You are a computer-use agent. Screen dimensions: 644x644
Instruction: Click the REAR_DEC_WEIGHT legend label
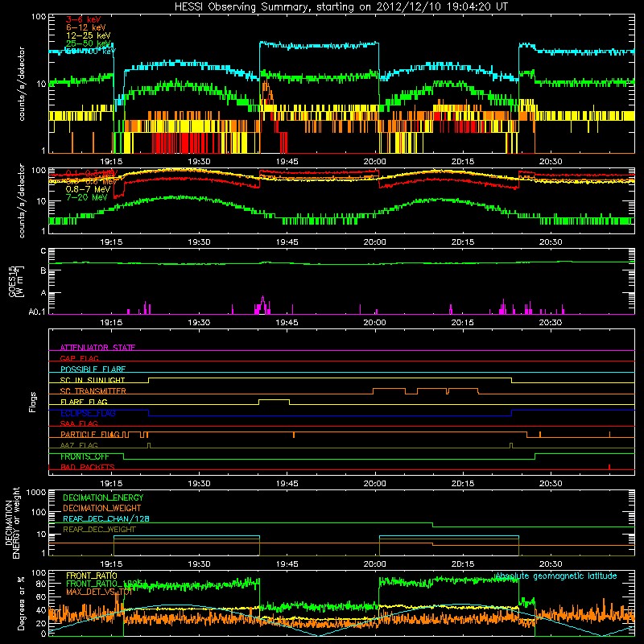99,530
